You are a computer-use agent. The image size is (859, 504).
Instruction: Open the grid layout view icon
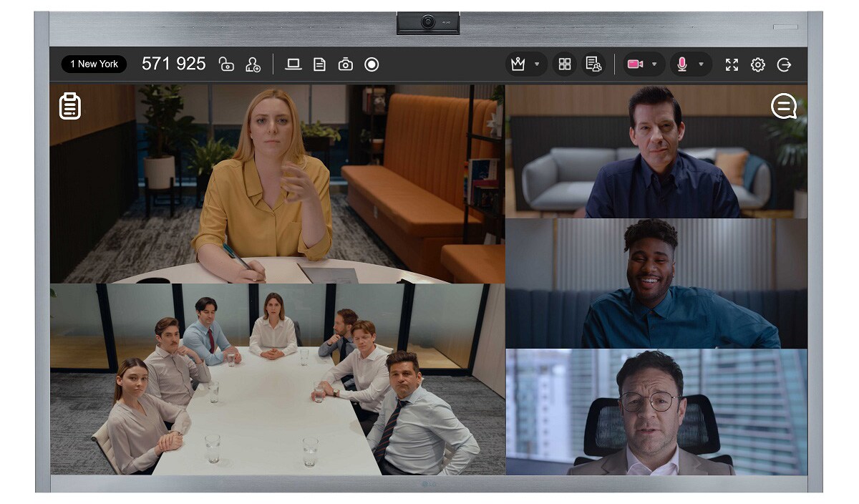tap(565, 64)
